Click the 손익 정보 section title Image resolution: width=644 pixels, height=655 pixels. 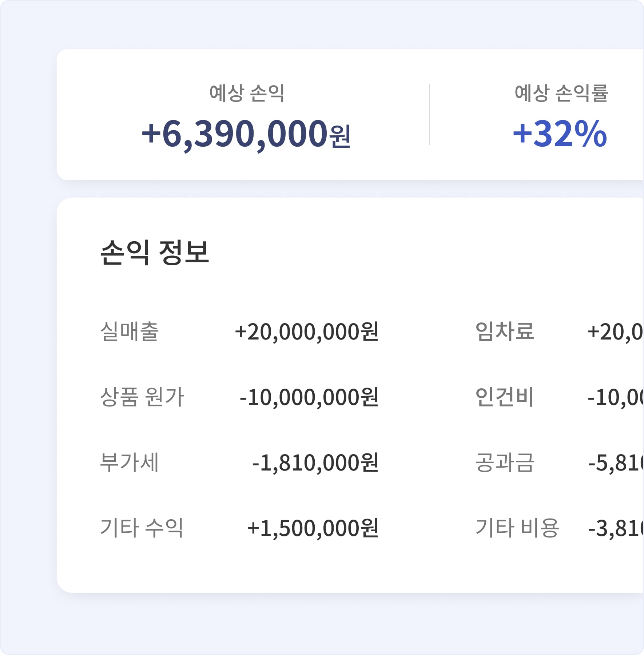(155, 252)
